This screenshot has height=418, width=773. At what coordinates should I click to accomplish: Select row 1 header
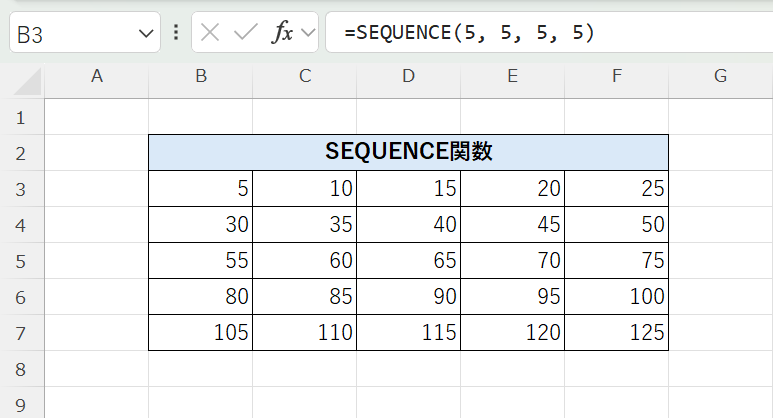22,118
